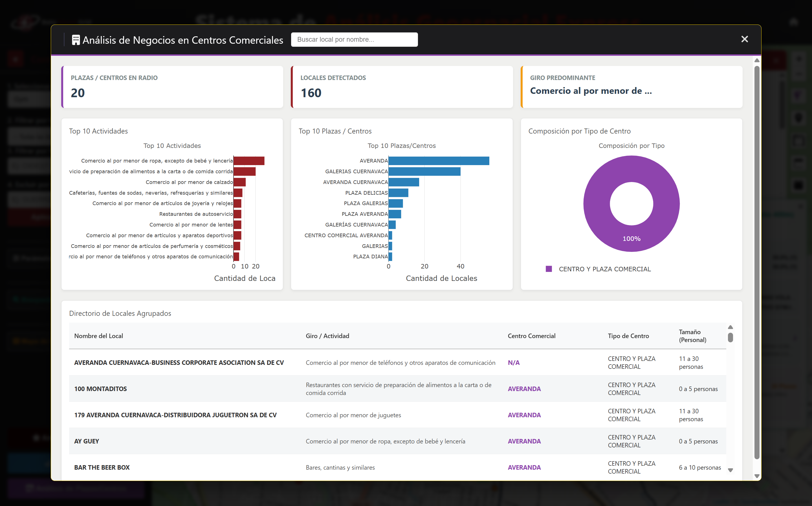Select the AVERANDA bar in Top 10 Plazas chart

click(x=439, y=161)
